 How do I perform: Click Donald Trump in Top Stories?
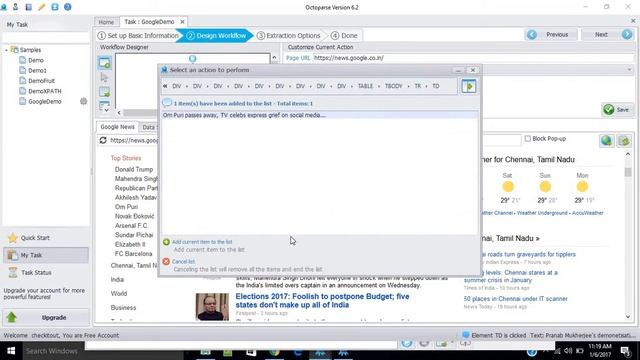pyautogui.click(x=134, y=169)
